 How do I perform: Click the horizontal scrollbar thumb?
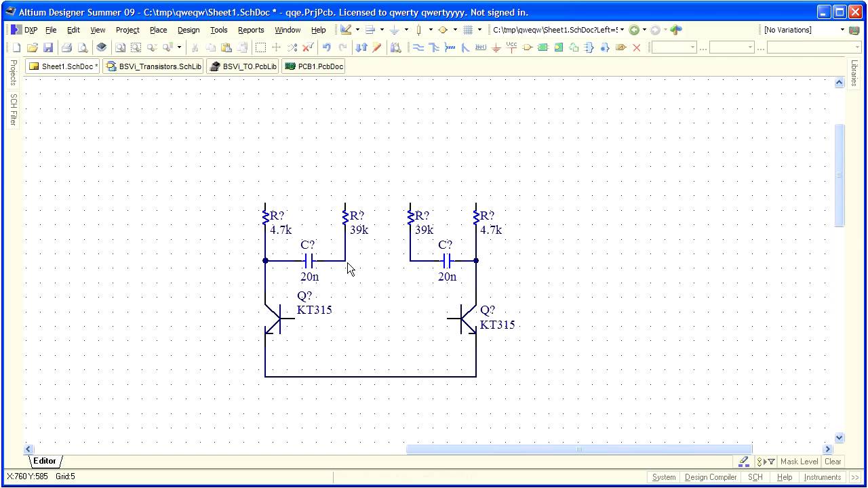(x=579, y=449)
